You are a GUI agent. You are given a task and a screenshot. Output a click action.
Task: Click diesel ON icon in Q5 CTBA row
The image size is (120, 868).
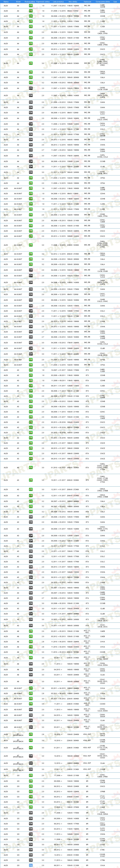pos(31,860)
